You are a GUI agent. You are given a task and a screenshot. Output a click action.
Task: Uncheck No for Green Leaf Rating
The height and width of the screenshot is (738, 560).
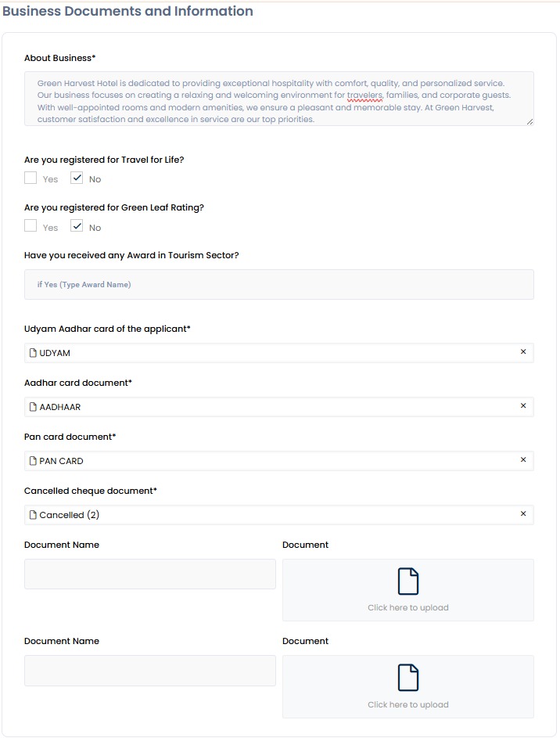(x=77, y=227)
